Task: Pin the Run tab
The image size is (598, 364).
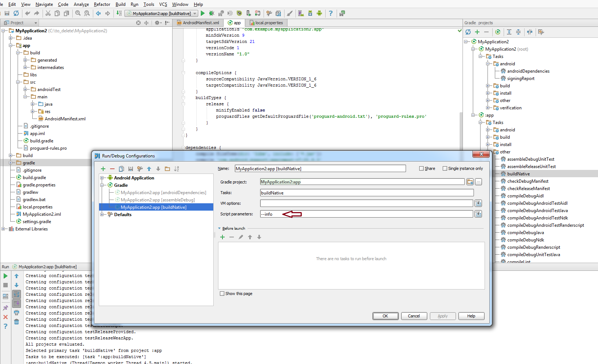Action: click(6, 308)
